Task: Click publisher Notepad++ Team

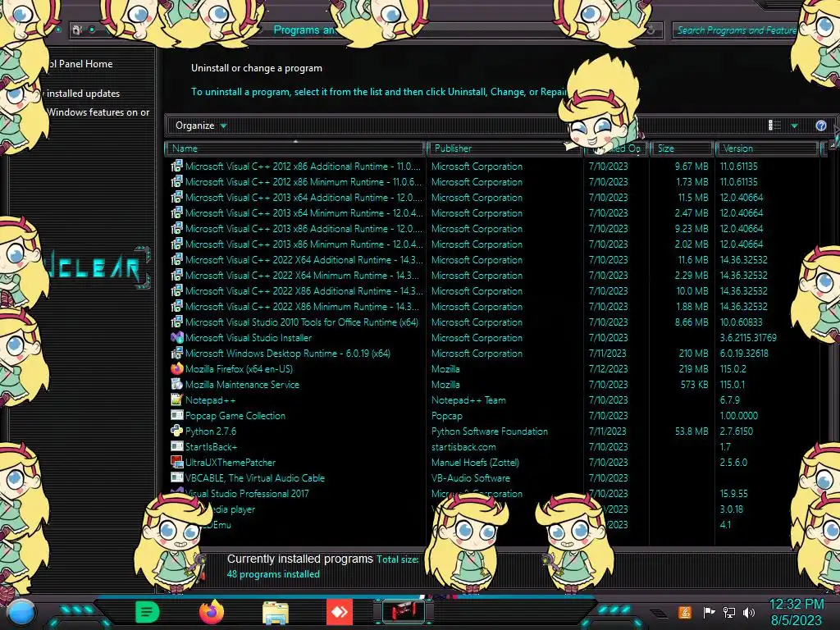Action: coord(468,399)
